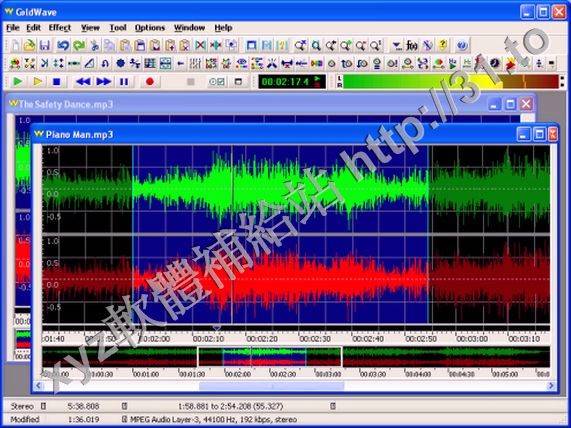Open the Options menu
Viewport: 571px width, 428px height.
[150, 28]
